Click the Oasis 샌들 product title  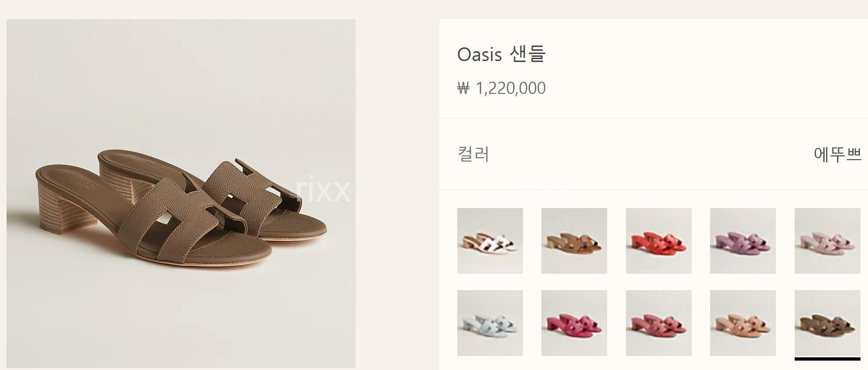pos(501,54)
